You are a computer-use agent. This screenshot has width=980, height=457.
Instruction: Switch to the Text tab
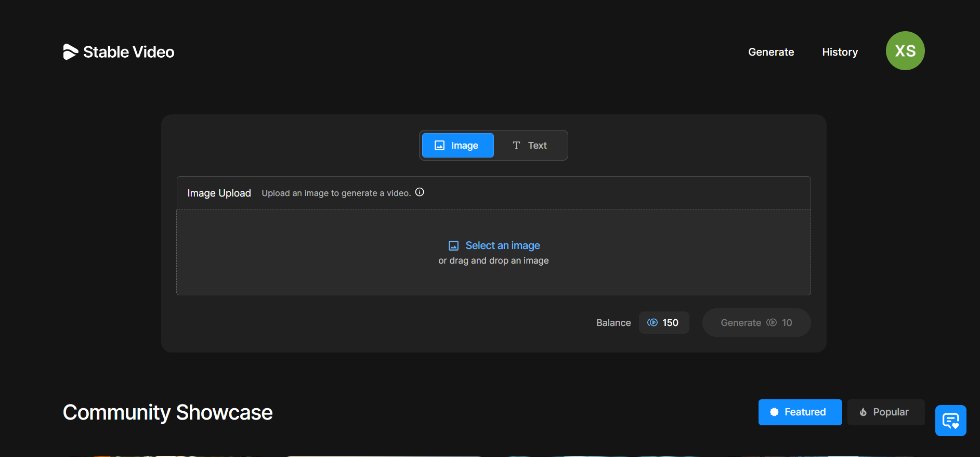click(530, 145)
